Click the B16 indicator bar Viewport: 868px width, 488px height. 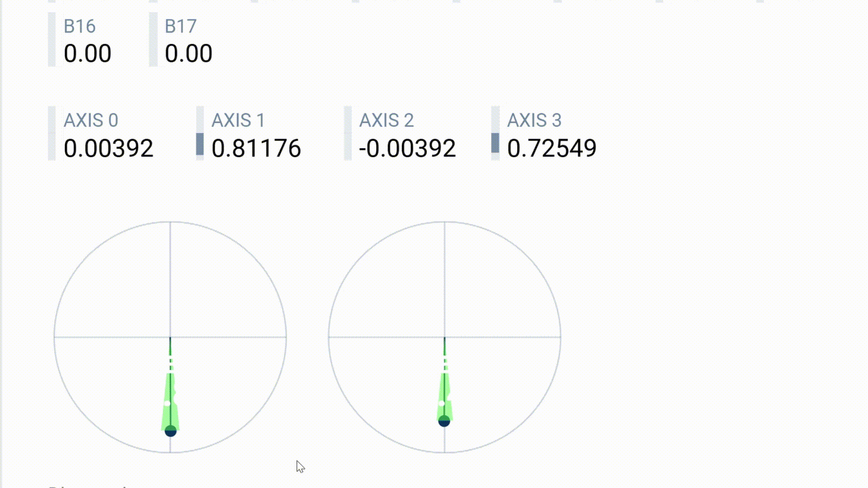52,40
